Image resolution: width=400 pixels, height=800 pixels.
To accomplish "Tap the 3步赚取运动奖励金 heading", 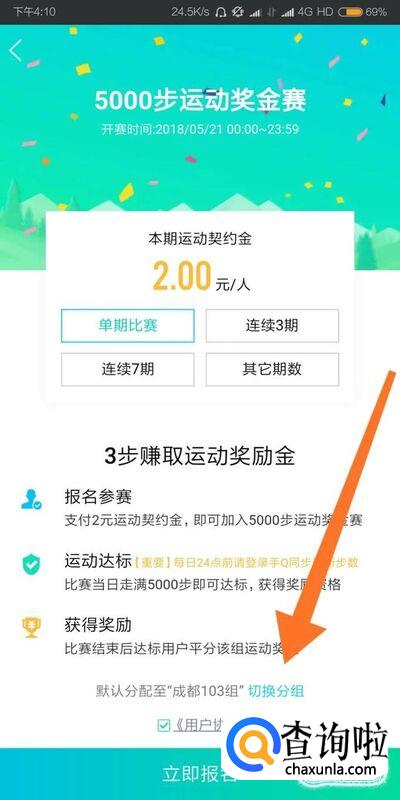I will [200, 456].
